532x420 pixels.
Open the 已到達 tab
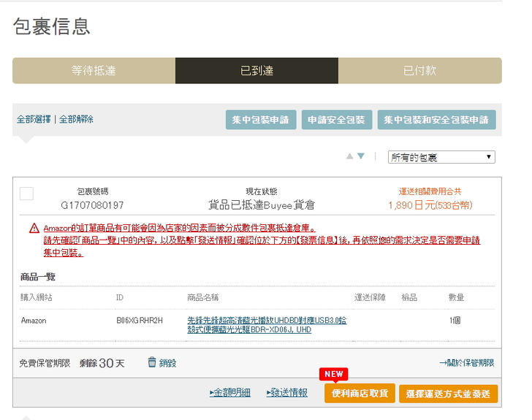[256, 71]
